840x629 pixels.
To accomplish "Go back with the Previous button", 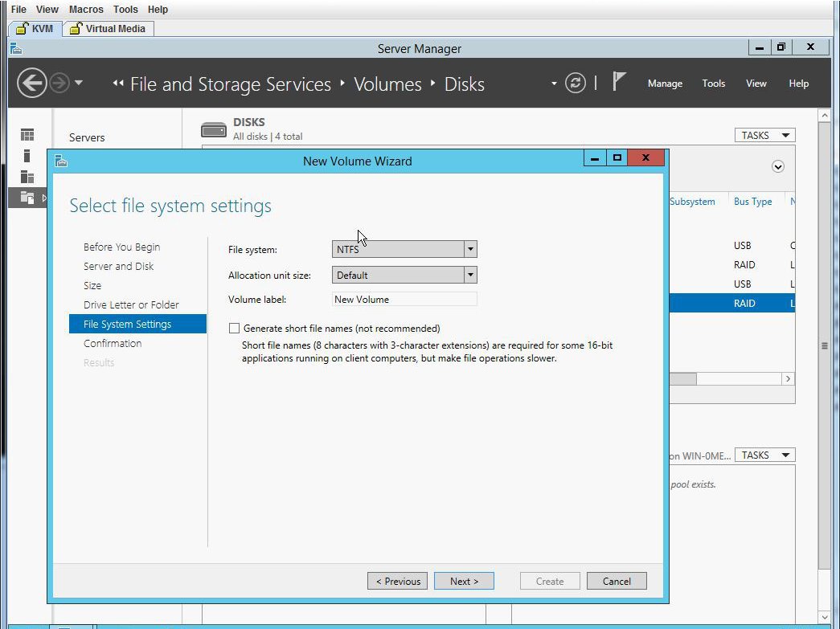I will 398,582.
